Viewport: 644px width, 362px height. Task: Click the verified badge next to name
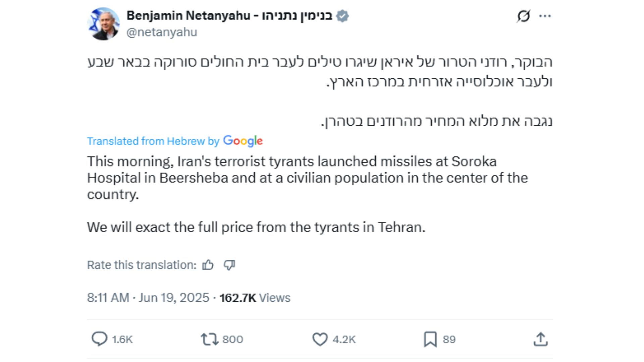coord(342,16)
